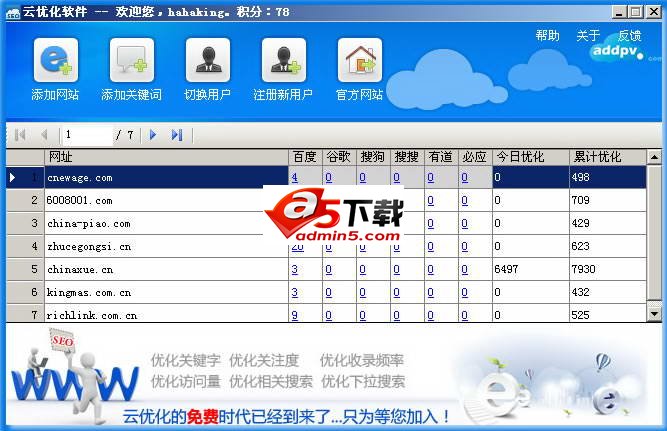667x431 pixels.
Task: Open Google link 0 for cnewage.com
Action: 328,177
